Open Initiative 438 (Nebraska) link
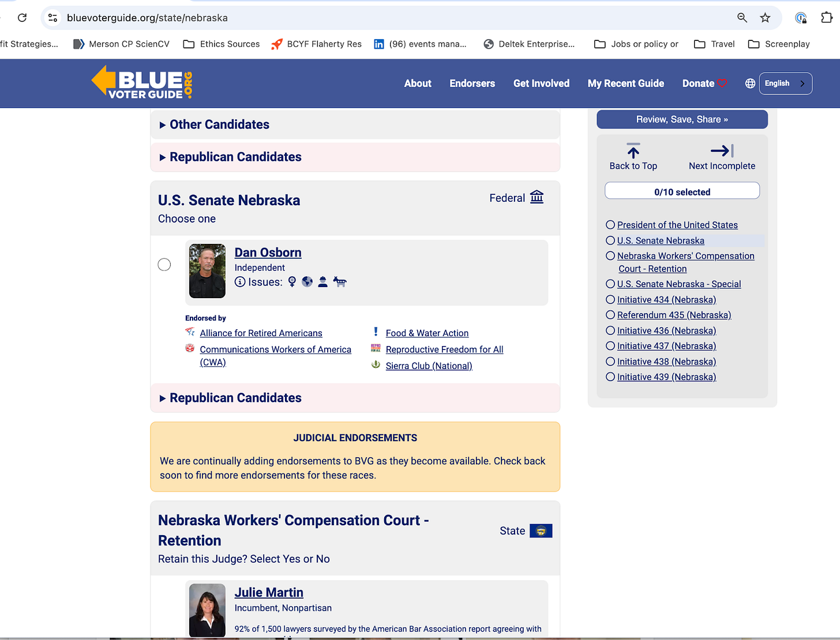This screenshot has width=840, height=640. 666,362
